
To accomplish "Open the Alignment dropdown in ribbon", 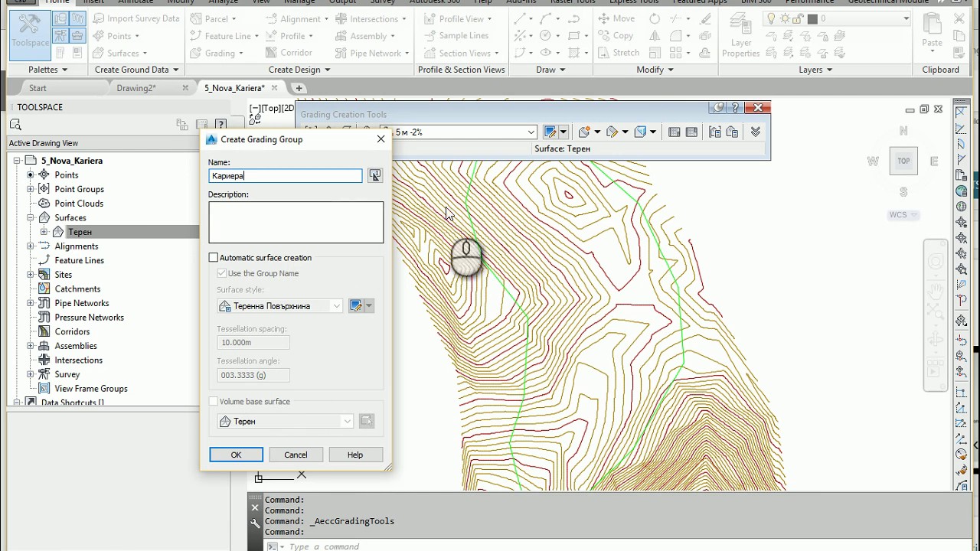I will pos(297,18).
